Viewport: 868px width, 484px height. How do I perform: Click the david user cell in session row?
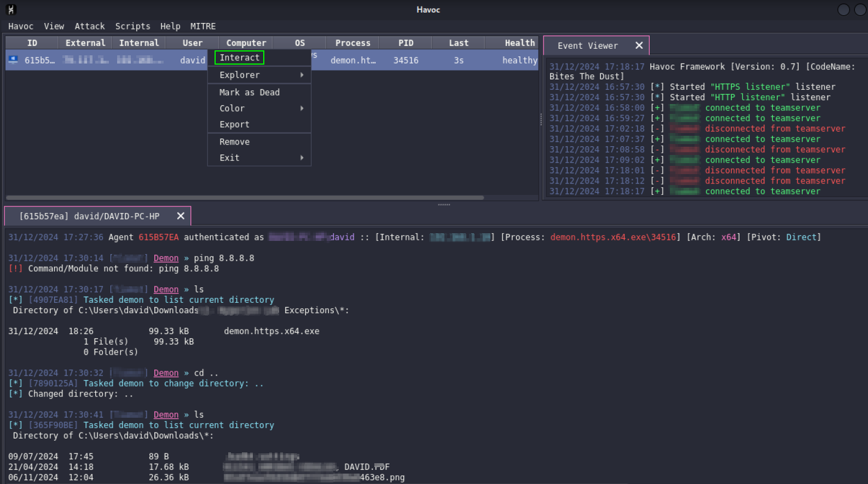click(x=193, y=60)
